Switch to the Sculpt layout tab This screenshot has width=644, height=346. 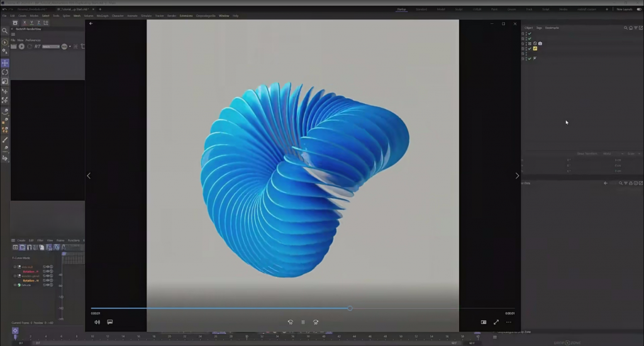click(458, 9)
